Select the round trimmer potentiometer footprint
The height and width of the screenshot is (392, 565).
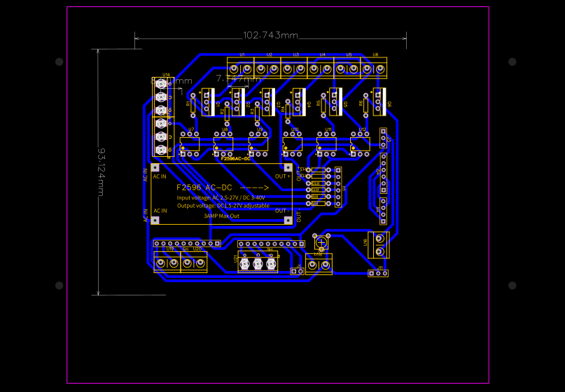click(321, 242)
